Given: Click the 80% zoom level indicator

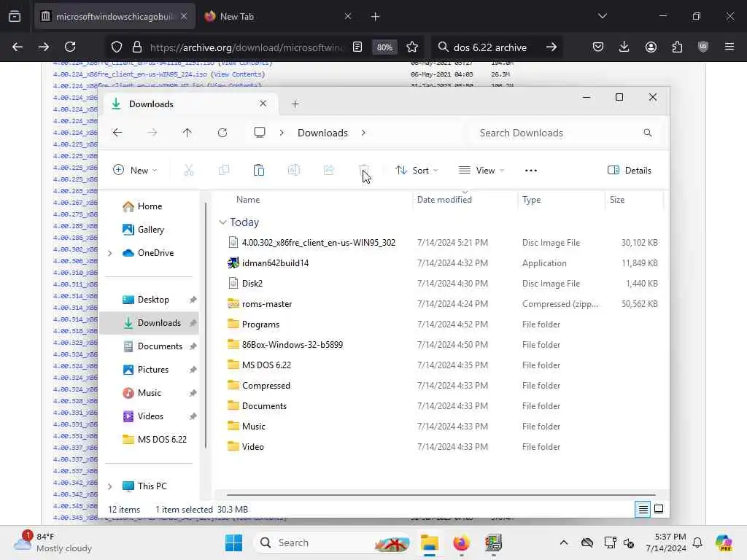Looking at the screenshot, I should pos(384,47).
